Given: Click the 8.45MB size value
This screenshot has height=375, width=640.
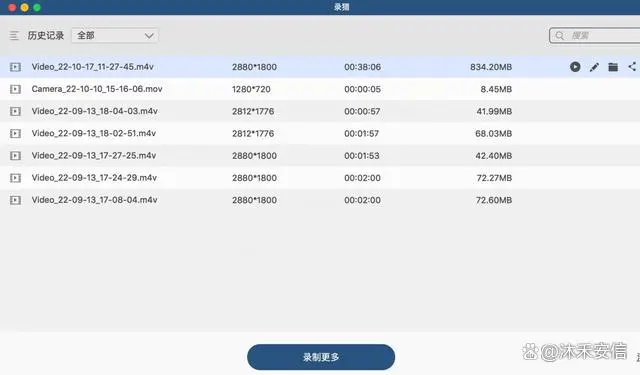Looking at the screenshot, I should click(x=496, y=89).
